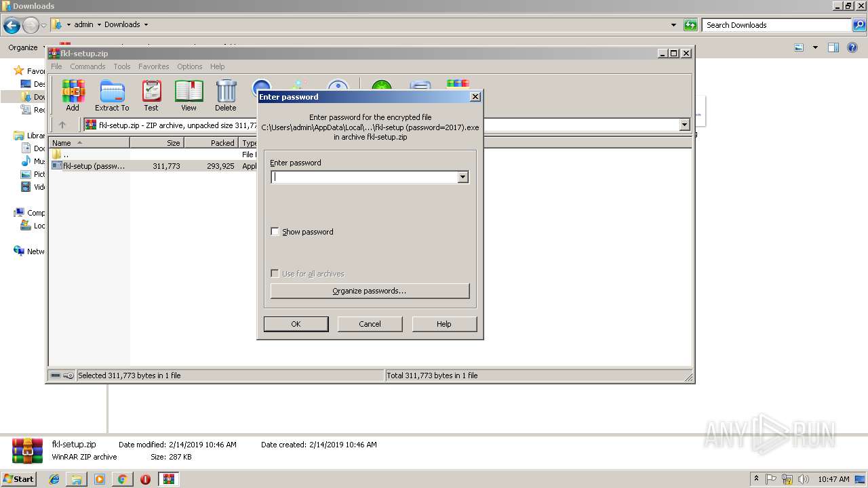Click the Search Downloads field
This screenshot has width=868, height=488.
(x=776, y=25)
